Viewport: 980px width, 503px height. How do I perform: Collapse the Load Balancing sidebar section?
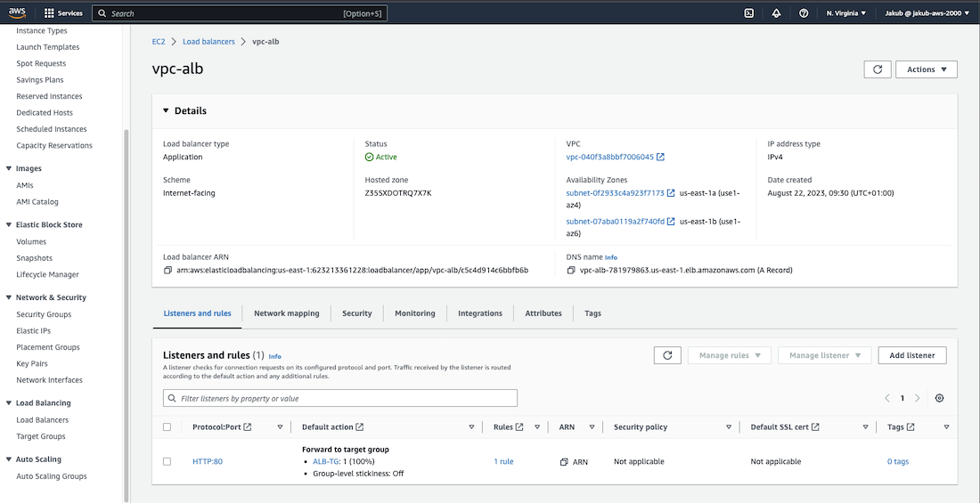coord(9,403)
